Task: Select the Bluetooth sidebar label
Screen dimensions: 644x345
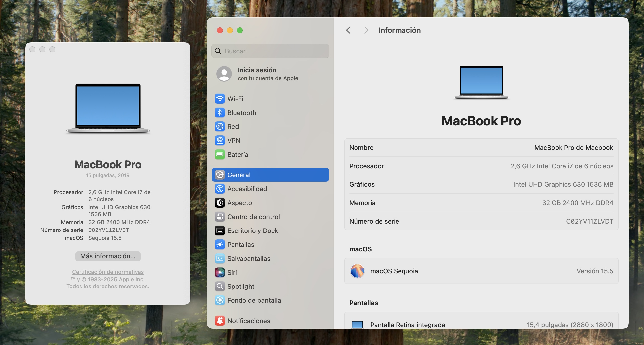Action: pos(242,113)
